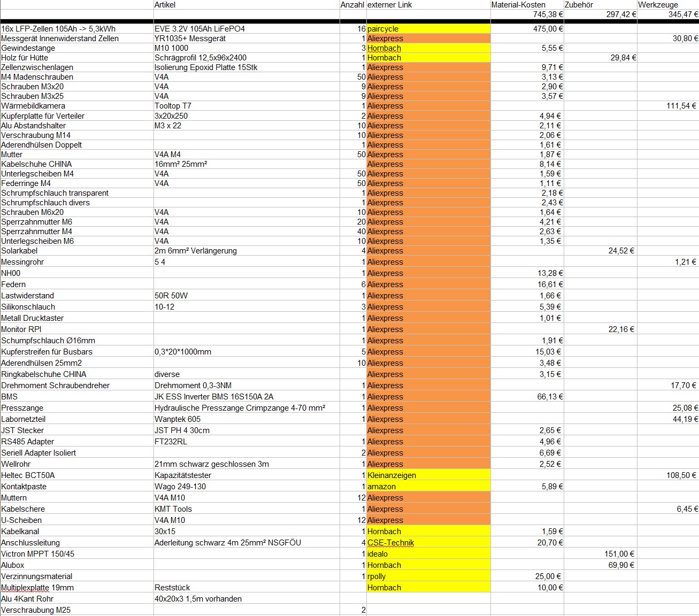Select cell 'EVE 3.2V 105Ah LiFePO4'
The width and height of the screenshot is (699, 616).
pyautogui.click(x=247, y=29)
